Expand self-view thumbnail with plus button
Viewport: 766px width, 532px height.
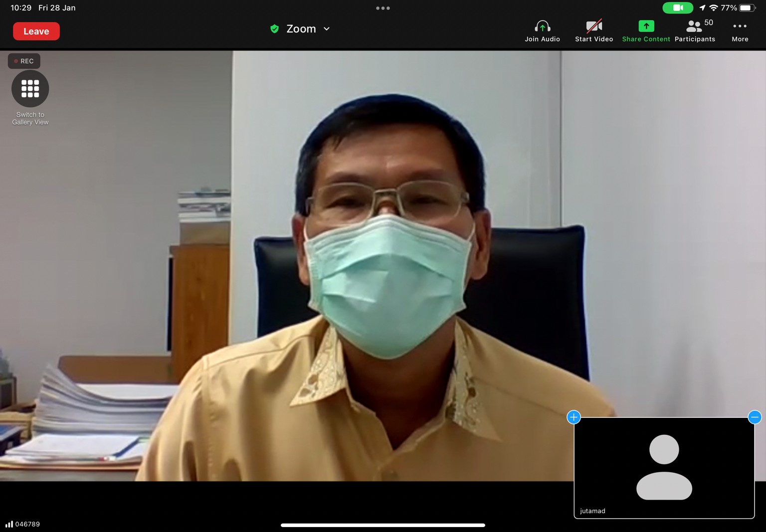coord(574,417)
